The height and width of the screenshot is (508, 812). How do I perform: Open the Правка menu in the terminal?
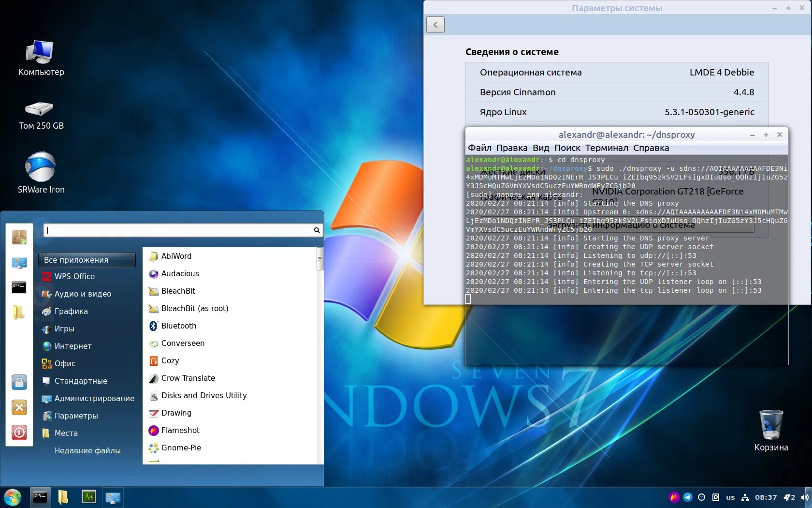point(512,148)
